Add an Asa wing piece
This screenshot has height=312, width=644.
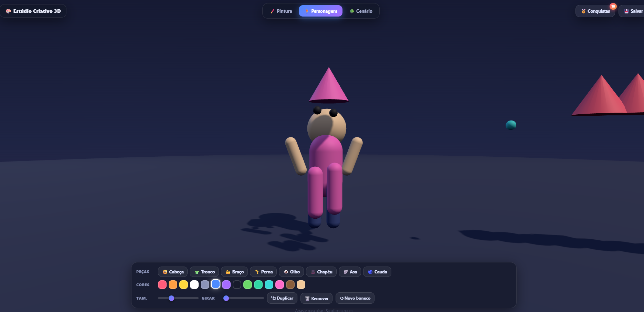[x=350, y=272]
